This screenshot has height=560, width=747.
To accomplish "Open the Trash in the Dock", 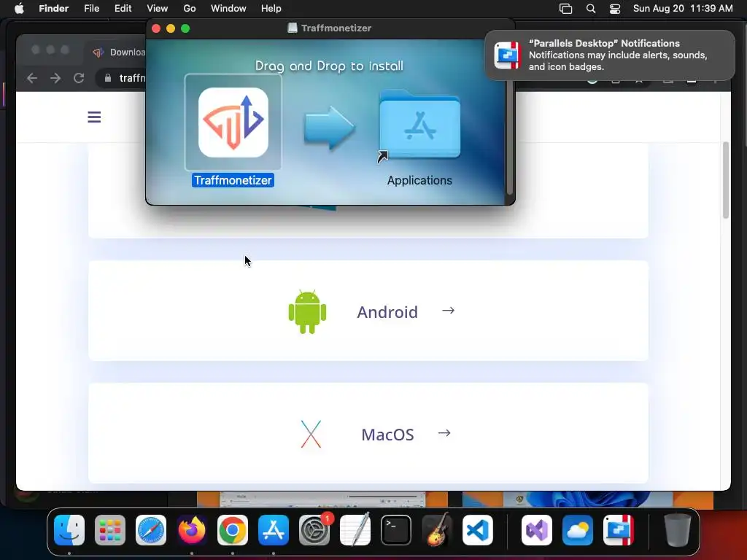I will [678, 530].
